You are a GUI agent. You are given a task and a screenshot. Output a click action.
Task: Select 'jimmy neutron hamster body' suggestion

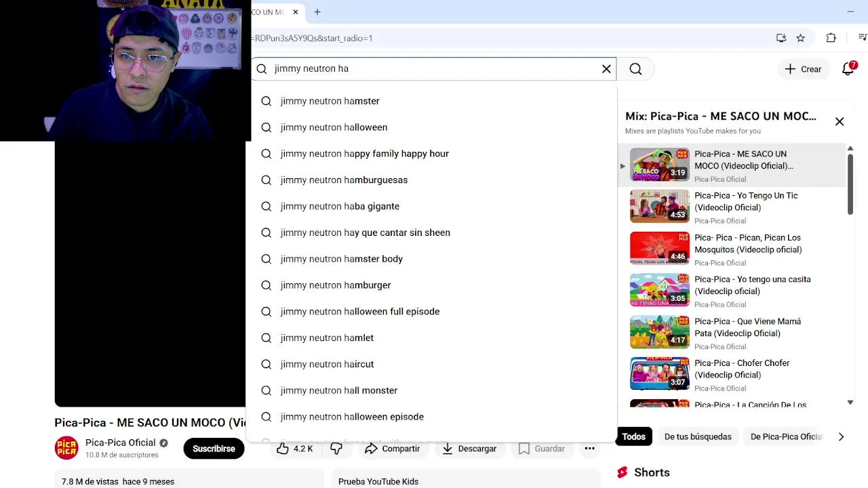pyautogui.click(x=432, y=259)
